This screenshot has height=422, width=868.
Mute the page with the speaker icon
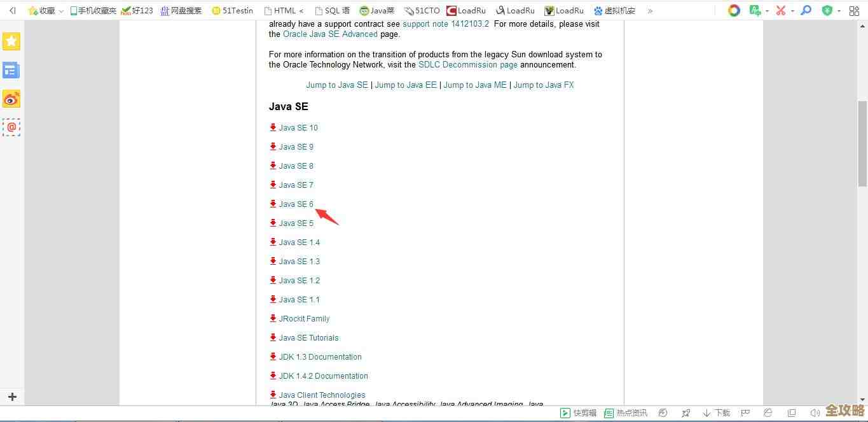pyautogui.click(x=816, y=412)
